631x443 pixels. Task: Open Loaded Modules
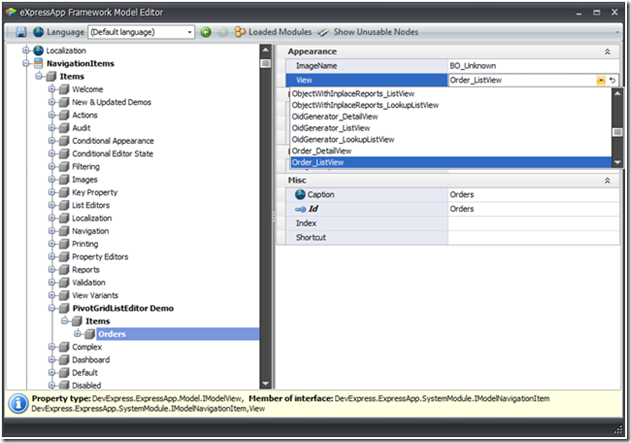click(x=273, y=32)
